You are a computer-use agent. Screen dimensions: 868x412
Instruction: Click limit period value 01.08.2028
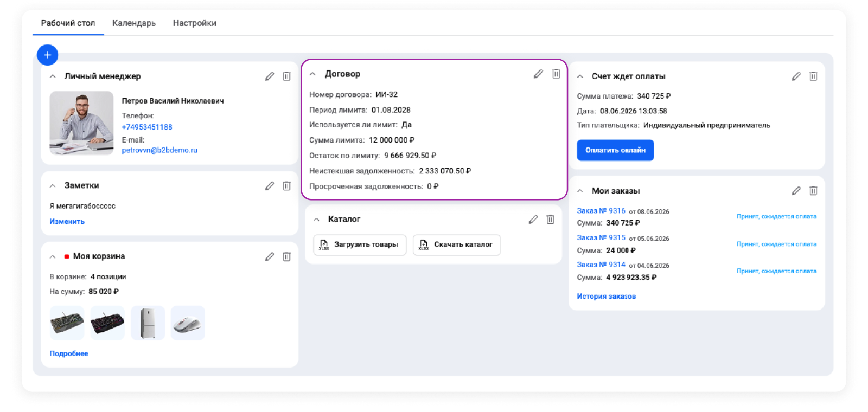click(391, 110)
